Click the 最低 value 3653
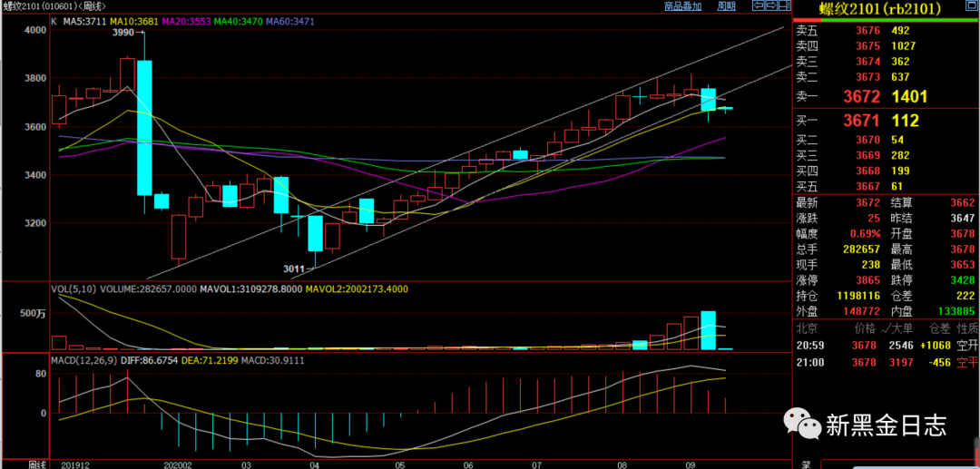 tap(963, 265)
